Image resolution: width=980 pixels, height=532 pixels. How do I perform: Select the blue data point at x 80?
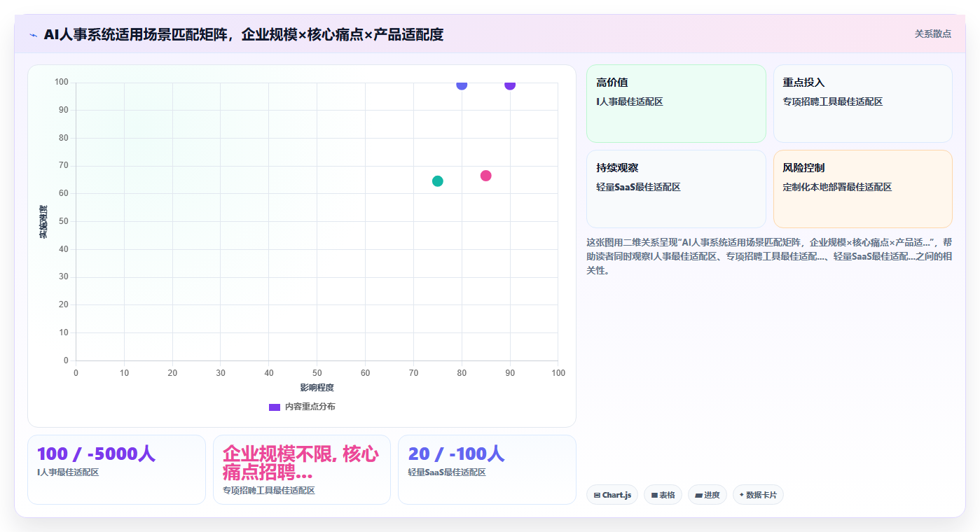[x=462, y=85]
